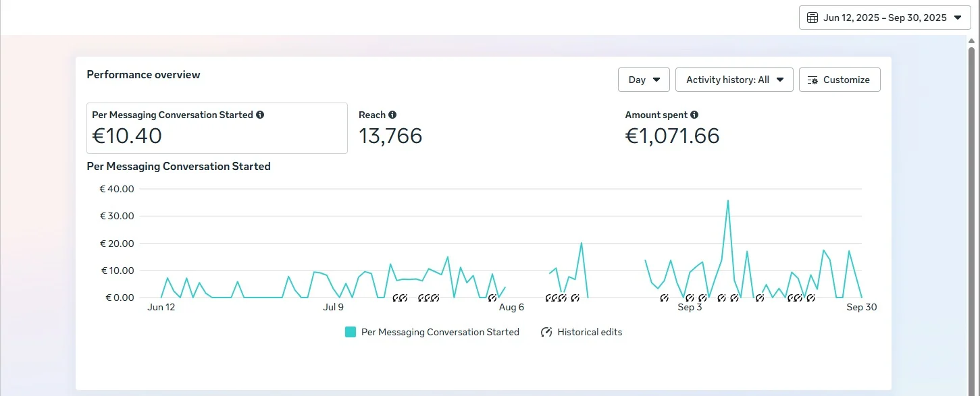The width and height of the screenshot is (980, 396).
Task: Expand the date range dropdown arrow
Action: pos(957,18)
